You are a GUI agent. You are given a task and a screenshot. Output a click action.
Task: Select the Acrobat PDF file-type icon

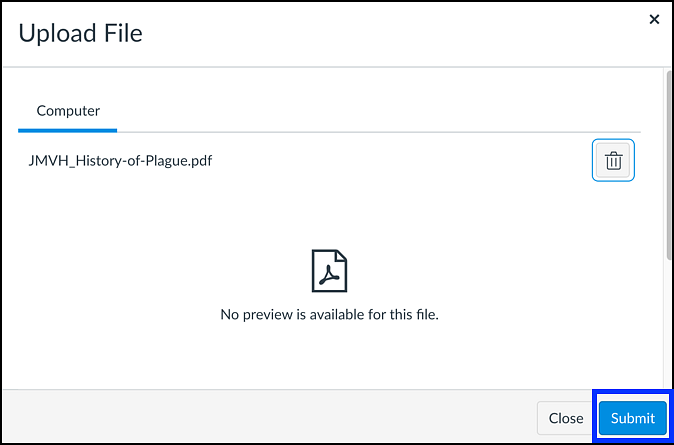click(329, 271)
